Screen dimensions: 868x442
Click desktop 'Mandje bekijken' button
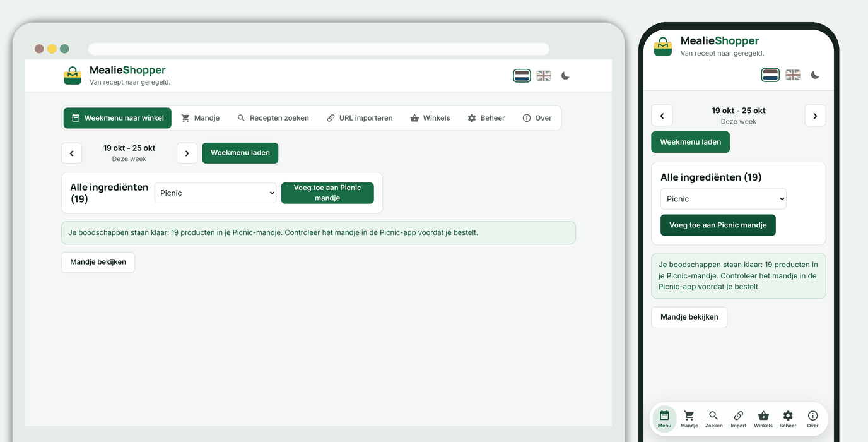pos(98,262)
